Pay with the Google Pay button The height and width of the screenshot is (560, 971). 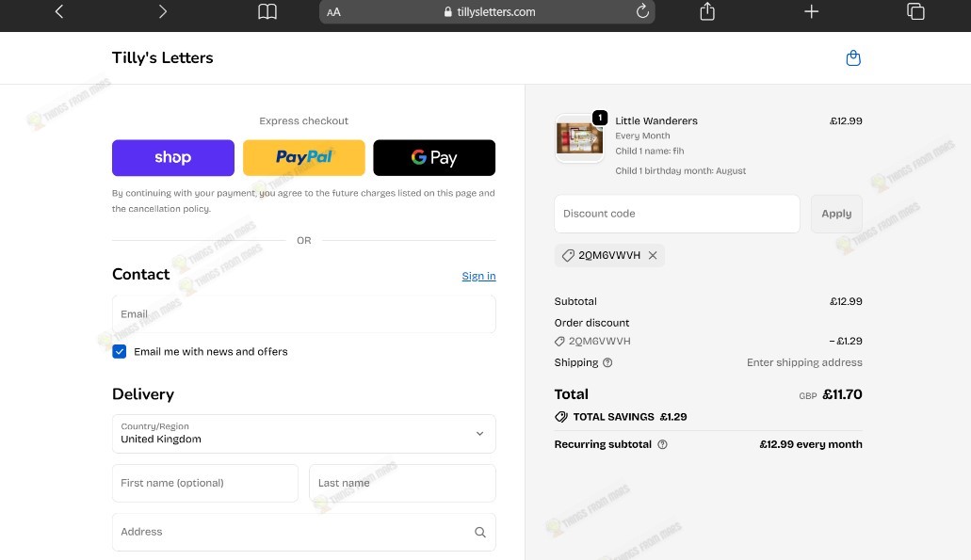pyautogui.click(x=434, y=158)
